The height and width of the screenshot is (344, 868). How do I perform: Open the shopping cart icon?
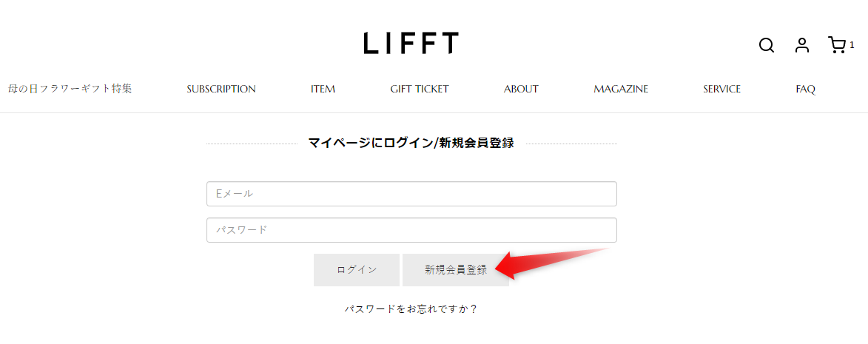click(837, 46)
